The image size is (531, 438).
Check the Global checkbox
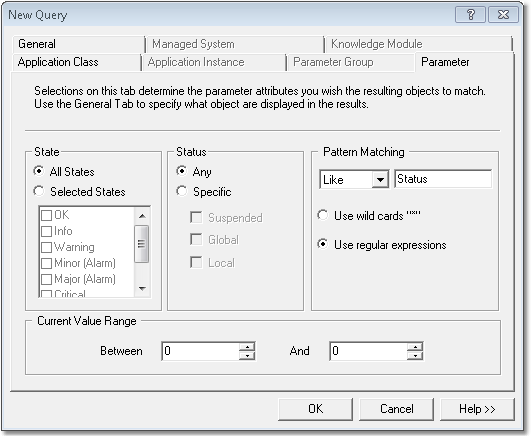(x=196, y=239)
